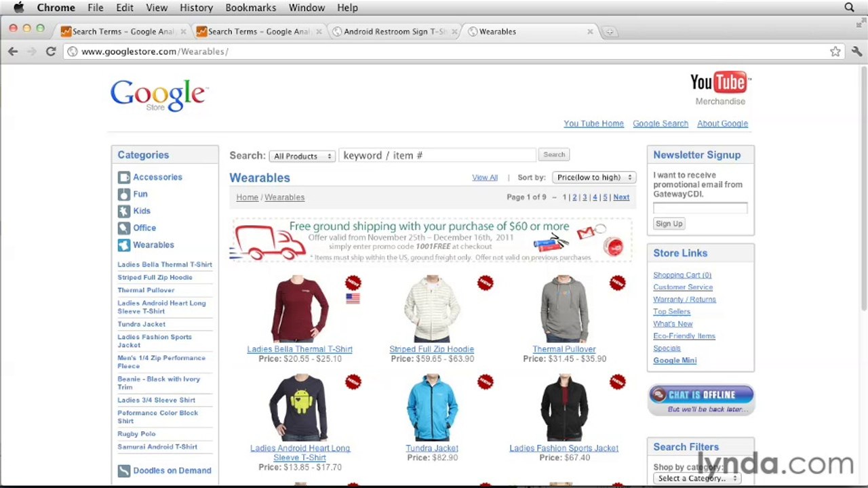The width and height of the screenshot is (868, 488).
Task: Click the Wearables category icon
Action: pyautogui.click(x=123, y=245)
